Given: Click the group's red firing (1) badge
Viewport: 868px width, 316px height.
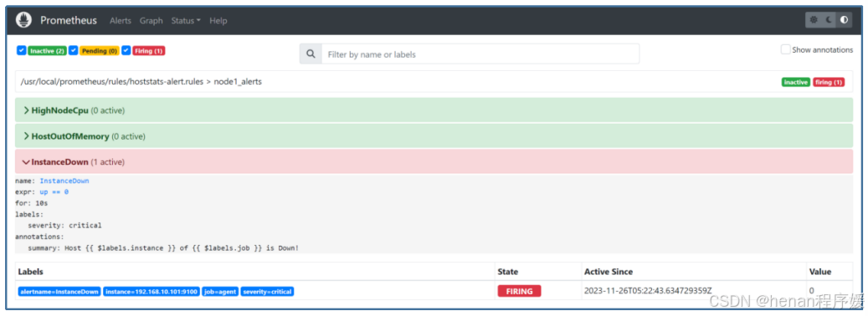Looking at the screenshot, I should [x=829, y=82].
